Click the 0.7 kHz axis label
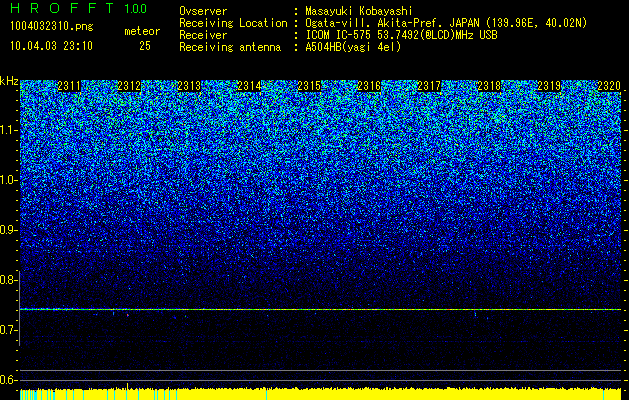This screenshot has height=400, width=629. click(x=8, y=330)
